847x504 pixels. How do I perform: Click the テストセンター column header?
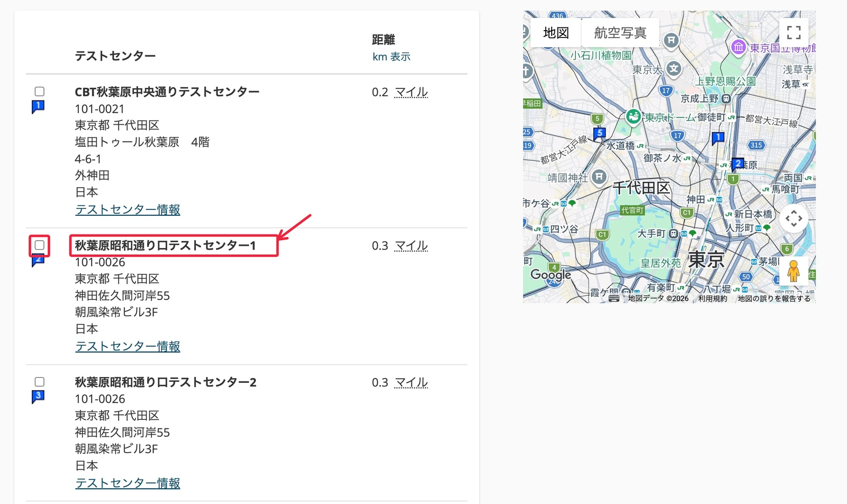click(115, 56)
